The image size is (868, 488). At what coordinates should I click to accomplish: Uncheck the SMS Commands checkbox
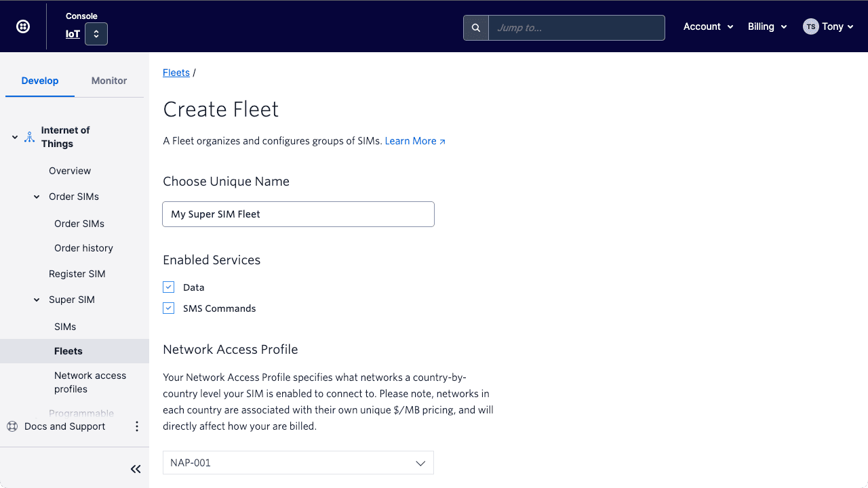click(169, 308)
